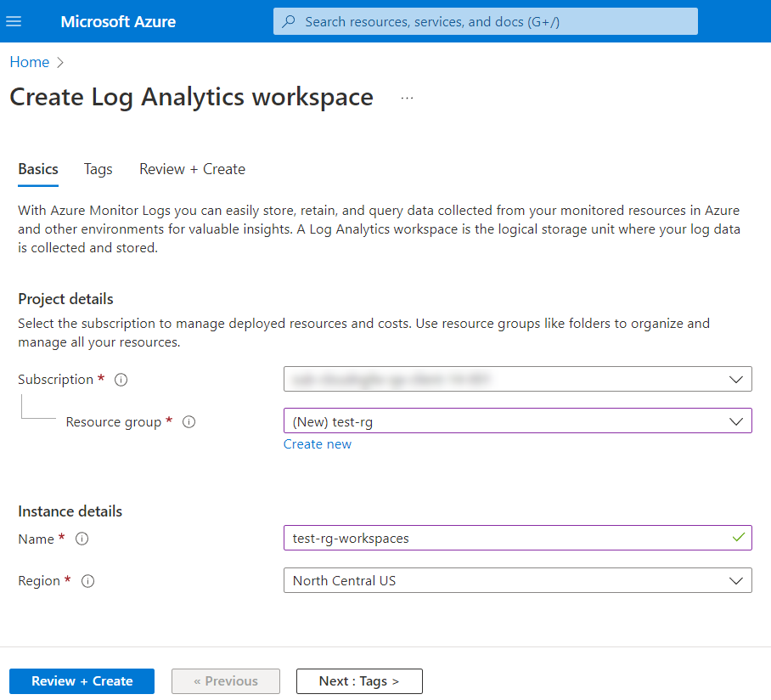
Task: Click the Resource group info icon
Action: tap(189, 422)
